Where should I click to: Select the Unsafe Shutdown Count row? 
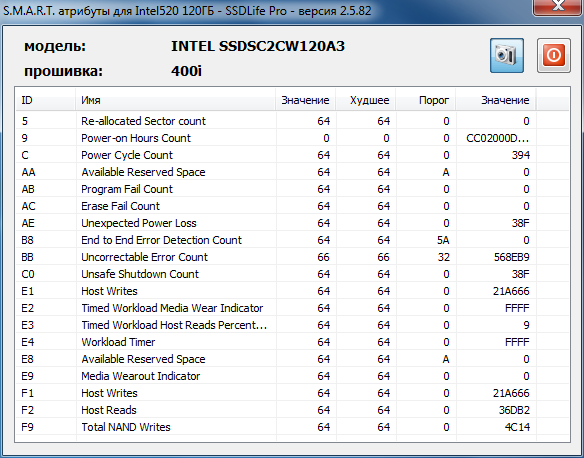pyautogui.click(x=292, y=274)
